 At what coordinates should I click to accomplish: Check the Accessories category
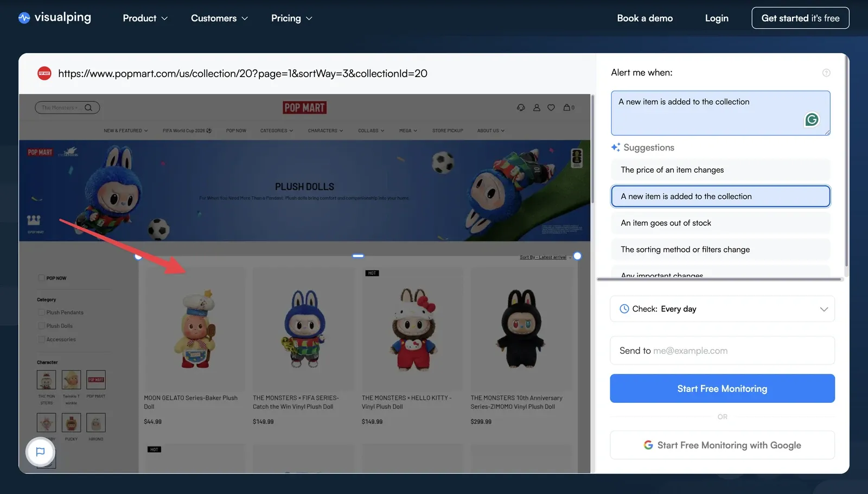click(x=41, y=340)
